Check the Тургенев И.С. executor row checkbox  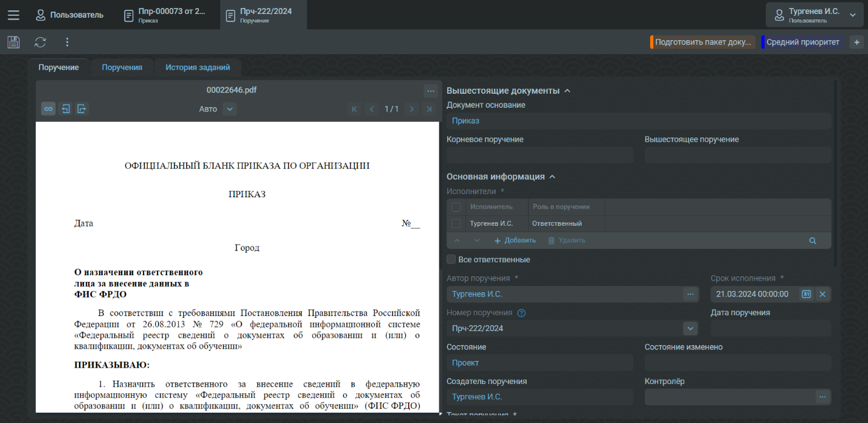(x=456, y=223)
